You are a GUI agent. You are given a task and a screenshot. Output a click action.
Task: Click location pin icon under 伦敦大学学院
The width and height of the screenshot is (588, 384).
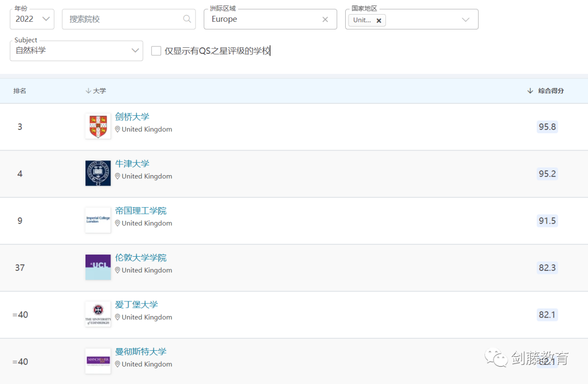(x=118, y=270)
